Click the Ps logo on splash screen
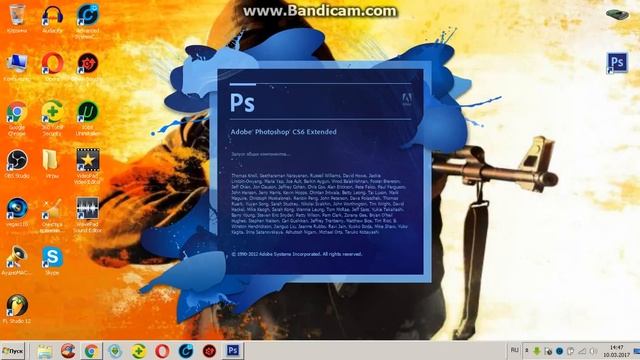The image size is (640, 360). 242,102
